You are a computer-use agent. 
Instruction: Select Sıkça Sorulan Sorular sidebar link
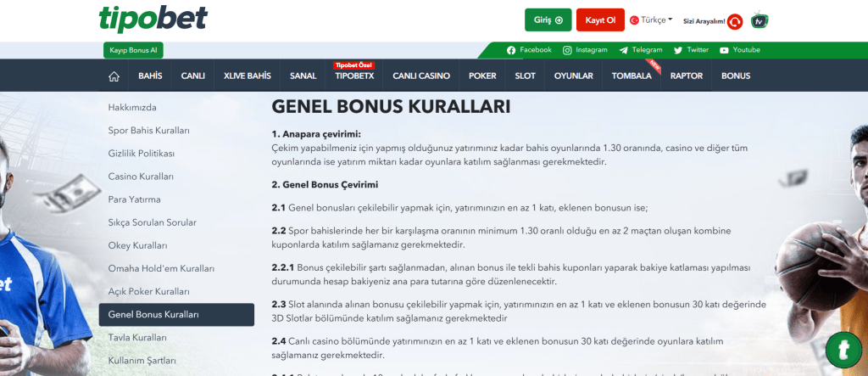coord(153,222)
